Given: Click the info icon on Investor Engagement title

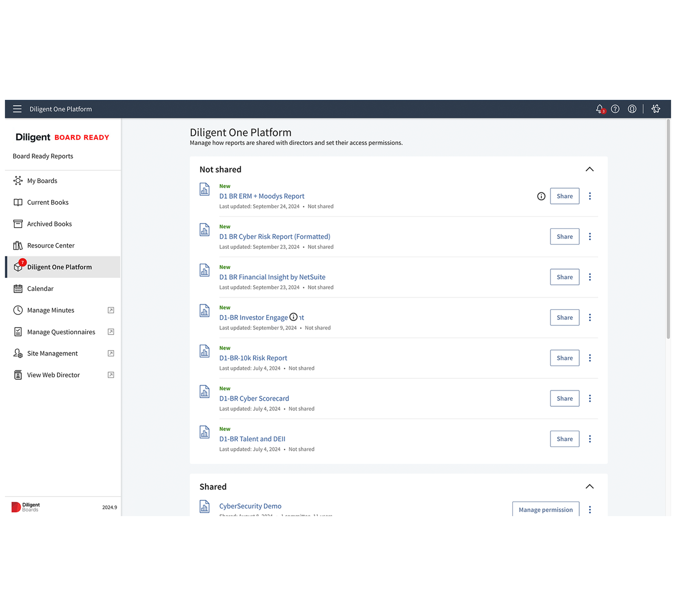Looking at the screenshot, I should click(x=293, y=317).
